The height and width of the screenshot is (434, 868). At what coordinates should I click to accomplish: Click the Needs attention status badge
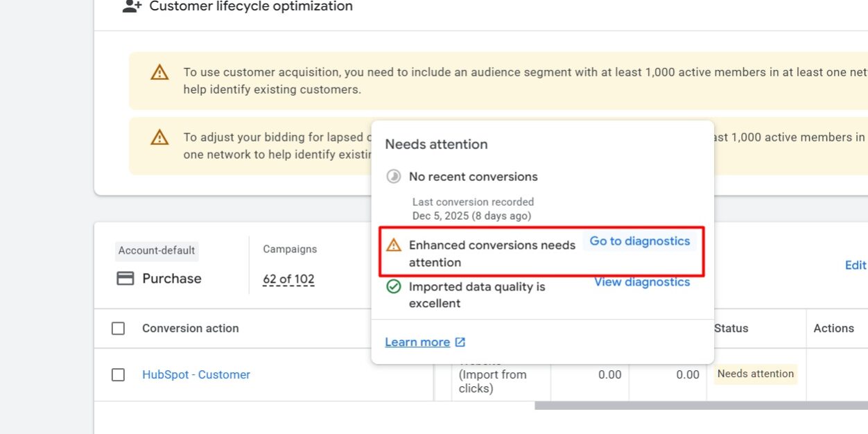(755, 374)
